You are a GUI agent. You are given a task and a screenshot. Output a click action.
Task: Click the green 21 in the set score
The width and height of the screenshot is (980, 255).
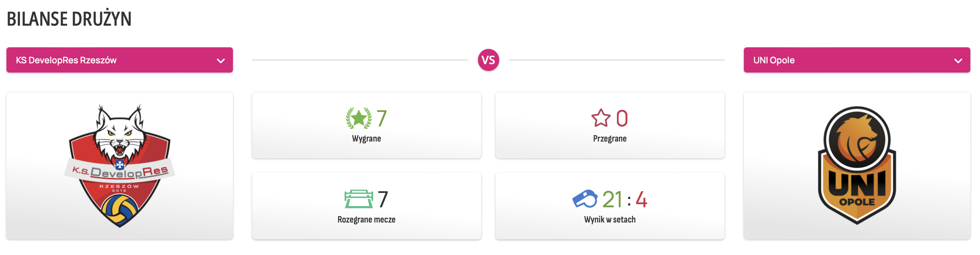(612, 200)
